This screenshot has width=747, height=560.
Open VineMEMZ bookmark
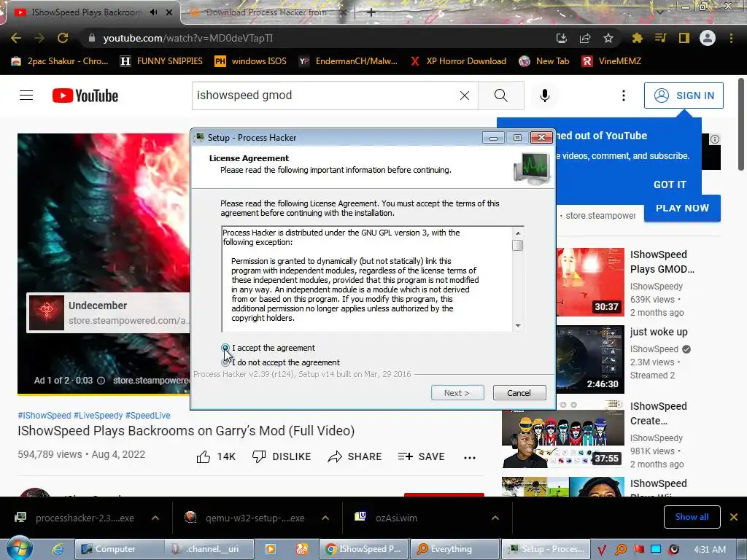(612, 61)
